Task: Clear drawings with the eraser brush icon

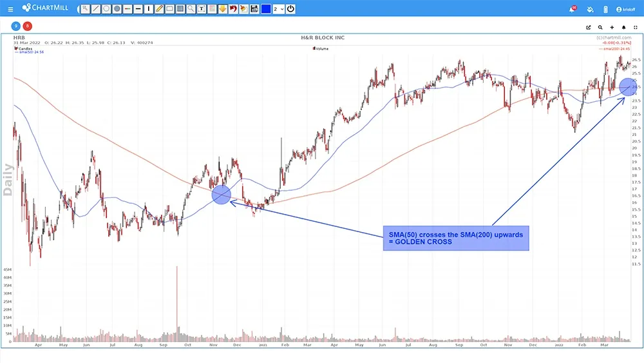Action: pos(244,8)
